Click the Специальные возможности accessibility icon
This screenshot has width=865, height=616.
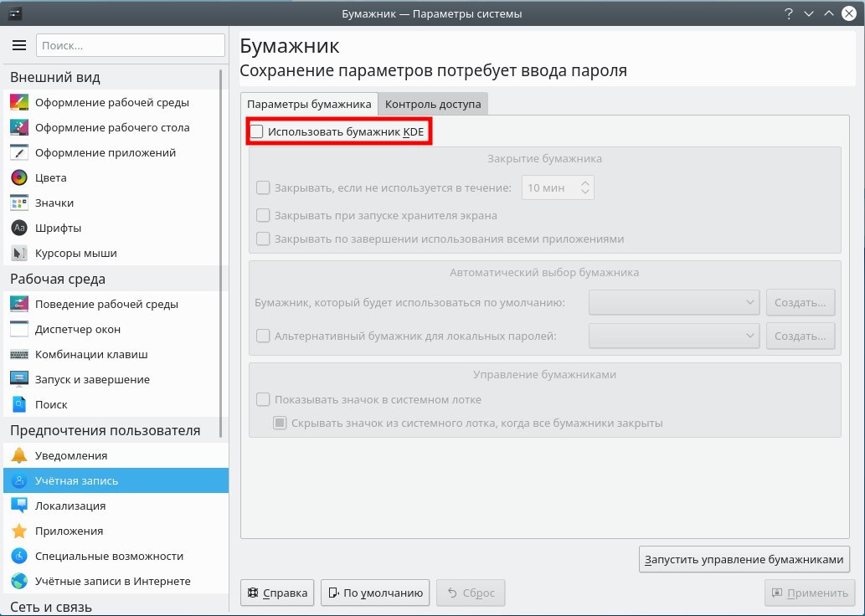(x=19, y=556)
